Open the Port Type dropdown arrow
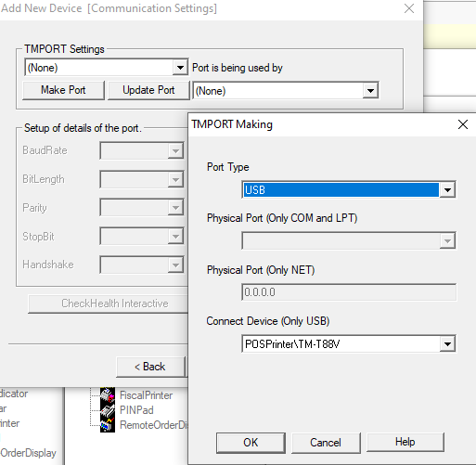The width and height of the screenshot is (476, 465). coord(447,189)
